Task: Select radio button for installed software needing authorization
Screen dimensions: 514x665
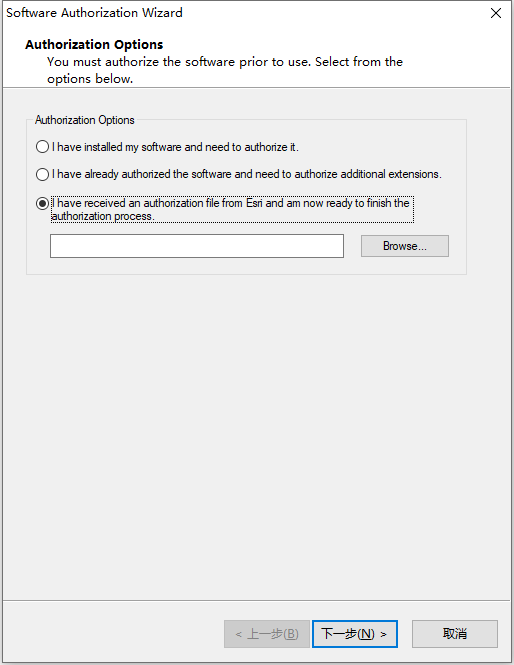Action: click(x=42, y=147)
